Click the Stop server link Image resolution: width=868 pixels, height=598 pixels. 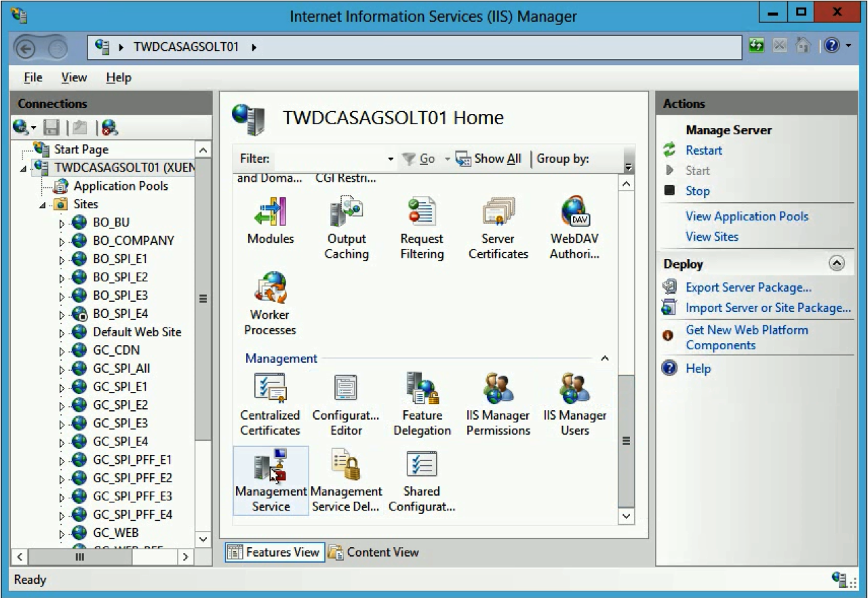point(697,191)
